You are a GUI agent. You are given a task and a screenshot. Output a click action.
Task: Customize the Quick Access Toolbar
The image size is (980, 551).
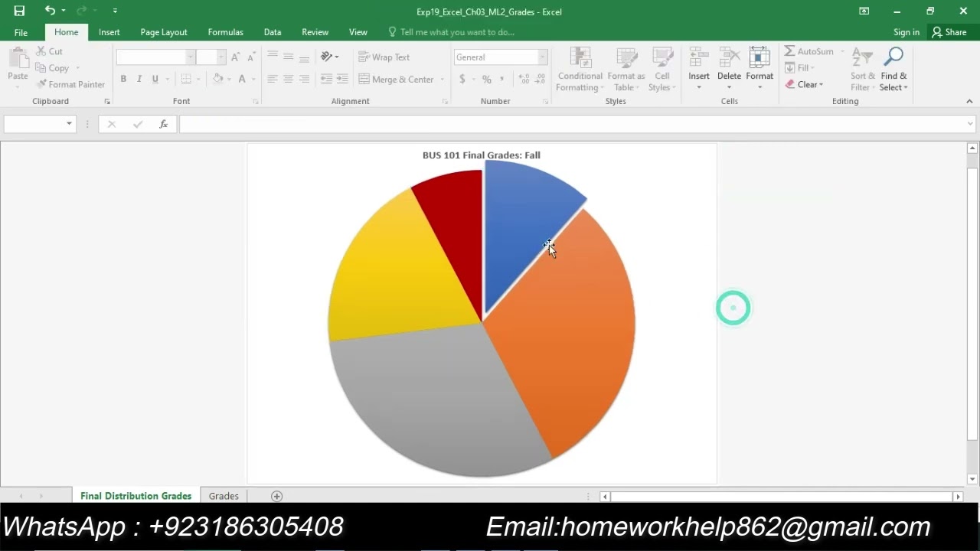tap(115, 11)
